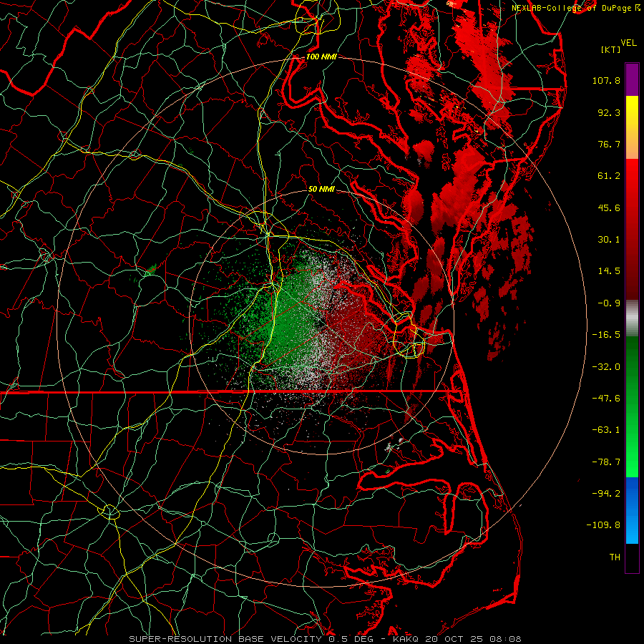This screenshot has width=644, height=644.
Task: Click the 61.2 velocity scale value
Action: click(609, 176)
